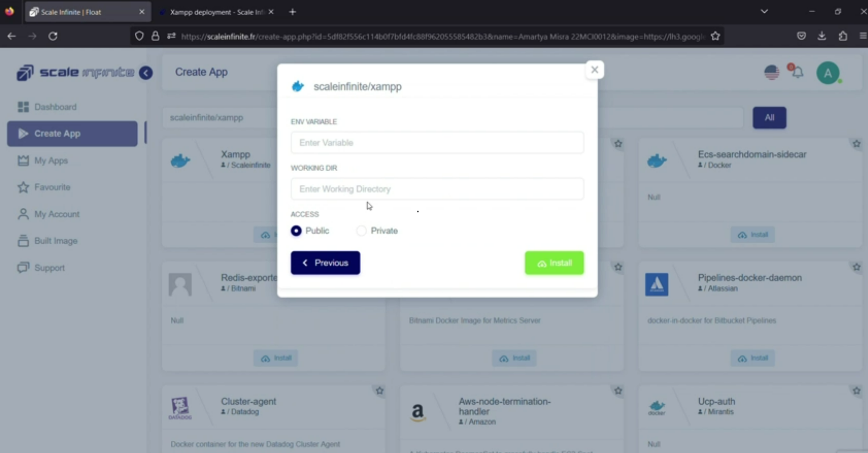
Task: Show site security lock info
Action: point(155,36)
